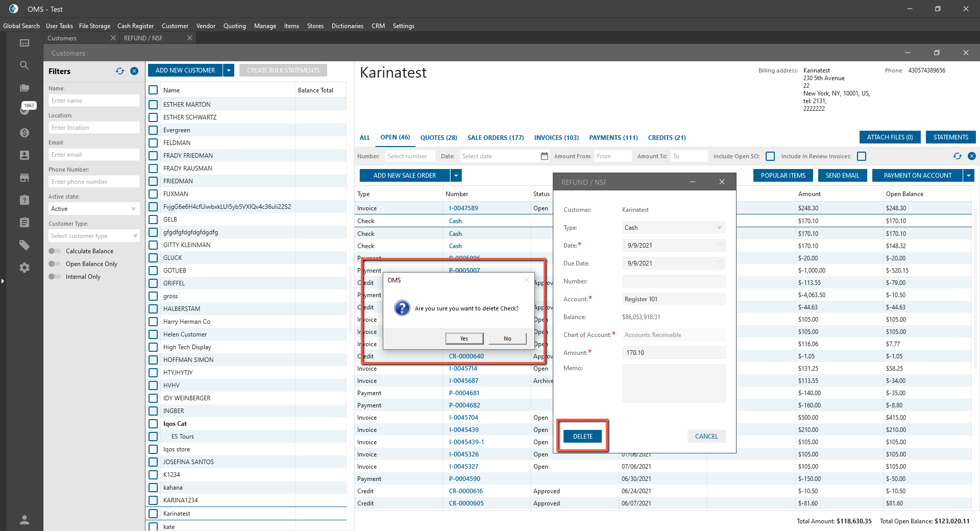Open the store icon in sidebar
Viewport: 980px width, 531px height.
(x=24, y=178)
